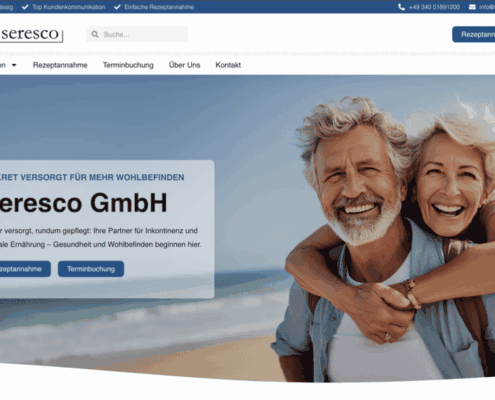
Task: Call the number +49 340 51891200
Action: [x=434, y=7]
